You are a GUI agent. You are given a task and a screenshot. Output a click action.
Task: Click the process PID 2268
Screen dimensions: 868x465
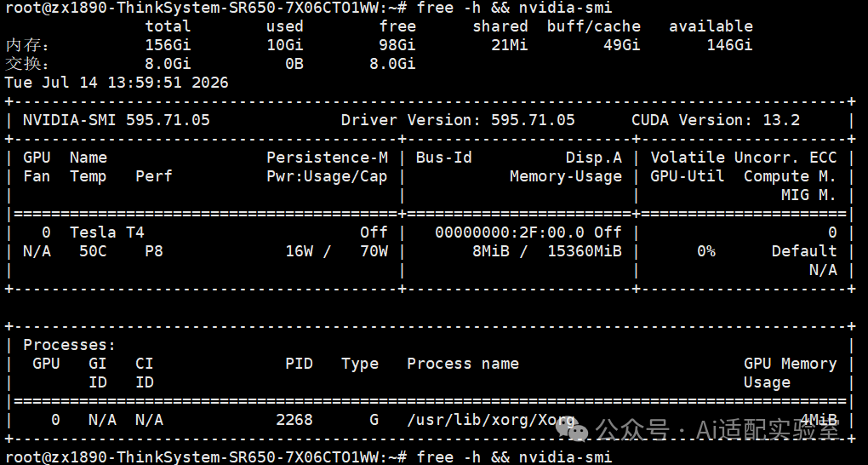click(294, 420)
